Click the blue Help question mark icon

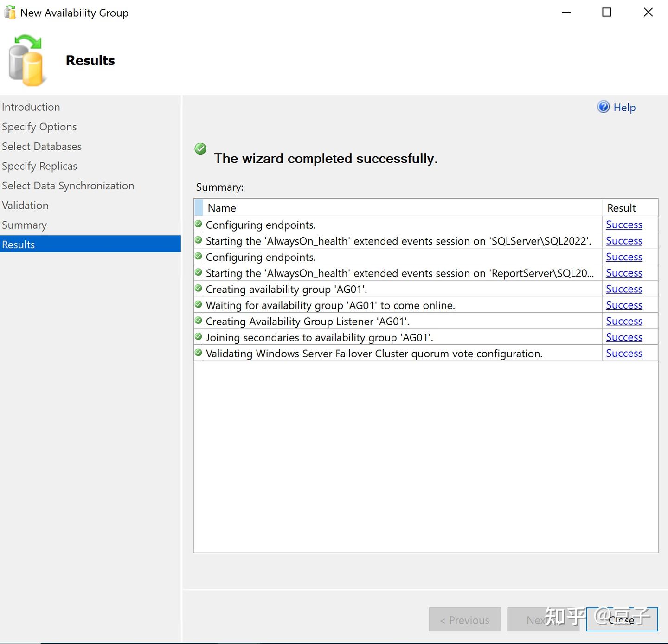point(603,107)
